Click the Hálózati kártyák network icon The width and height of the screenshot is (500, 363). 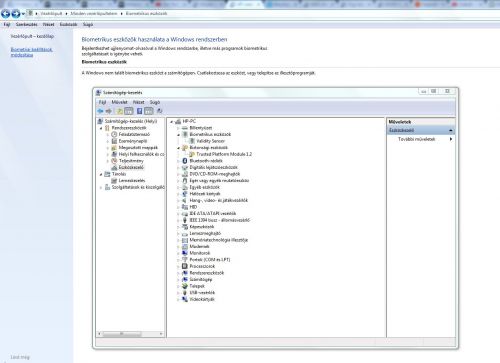pyautogui.click(x=185, y=194)
